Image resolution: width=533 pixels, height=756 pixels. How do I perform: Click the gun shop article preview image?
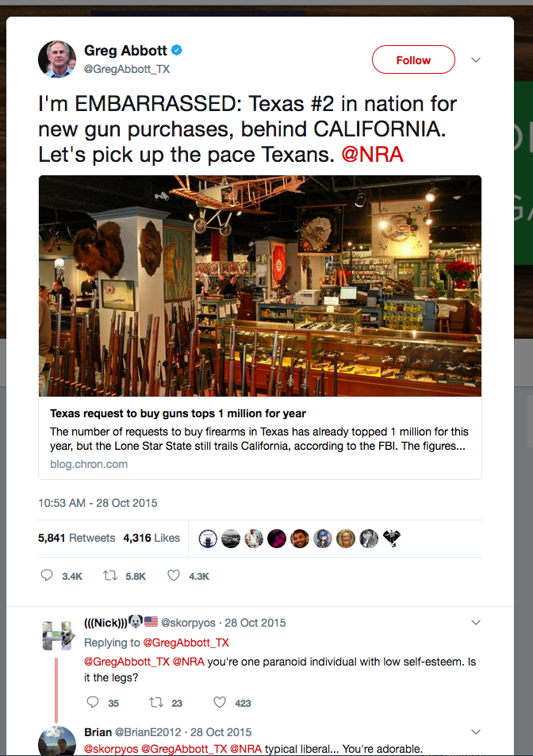point(259,286)
